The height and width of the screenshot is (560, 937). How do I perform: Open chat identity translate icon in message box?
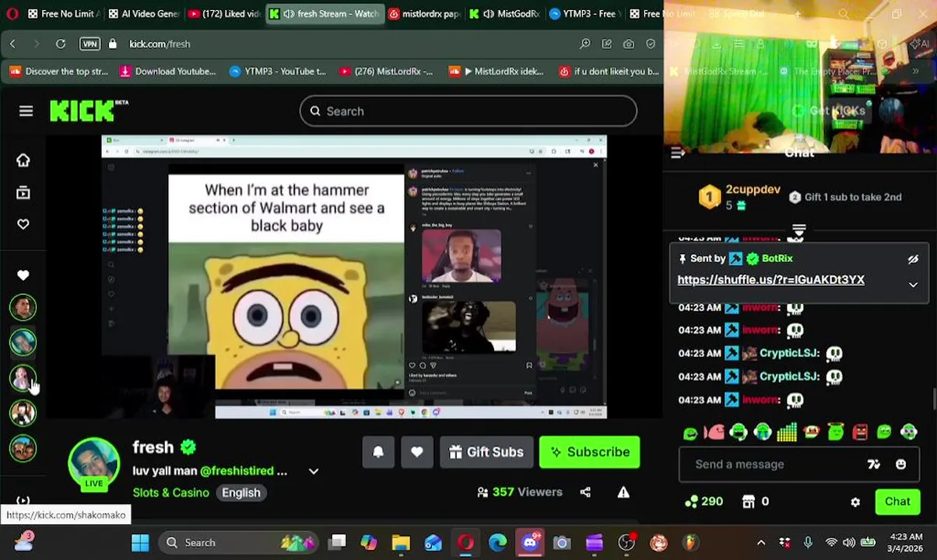(873, 464)
